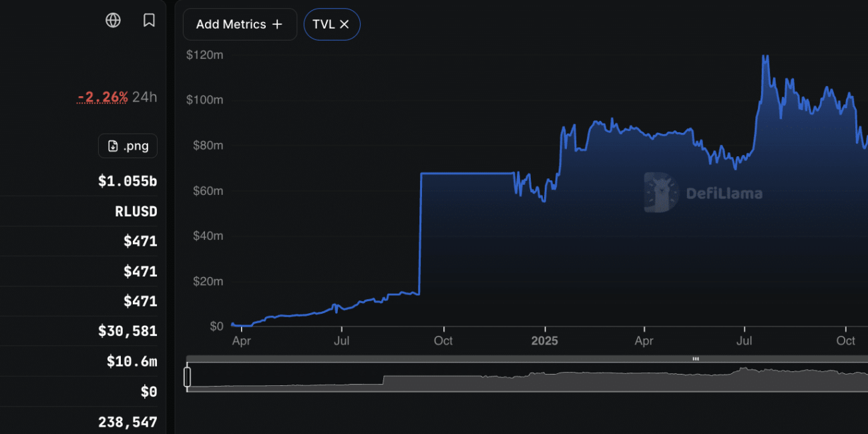Click the $80m y-axis label
The height and width of the screenshot is (434, 868).
pyautogui.click(x=207, y=146)
